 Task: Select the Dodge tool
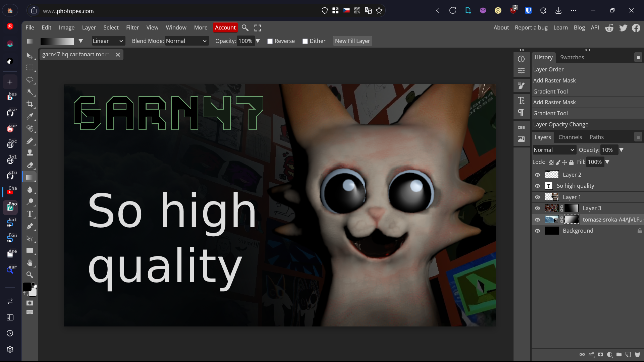pyautogui.click(x=30, y=202)
